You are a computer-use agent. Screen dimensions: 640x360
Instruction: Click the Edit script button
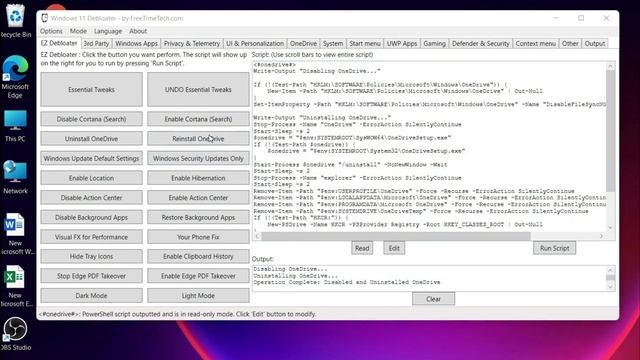[x=394, y=248]
